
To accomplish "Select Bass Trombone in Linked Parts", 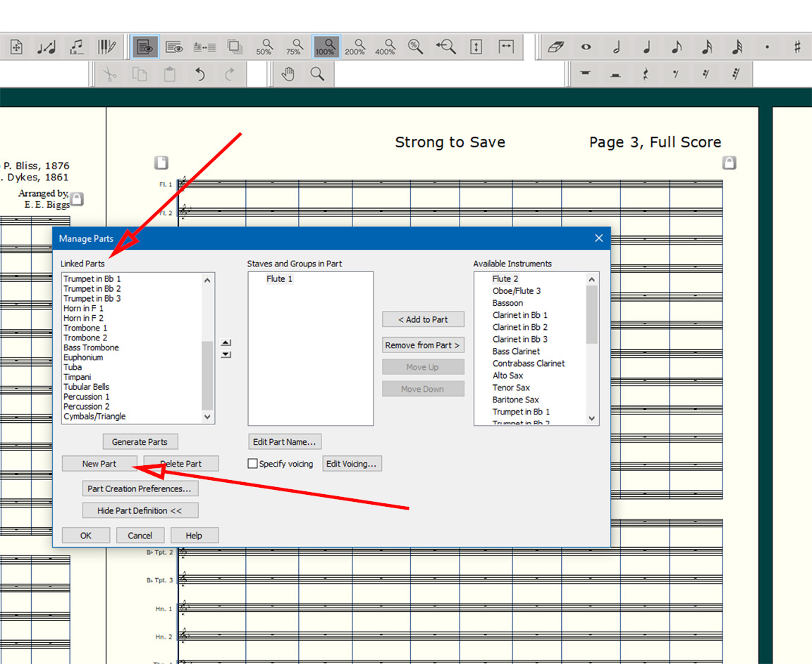I will point(91,347).
